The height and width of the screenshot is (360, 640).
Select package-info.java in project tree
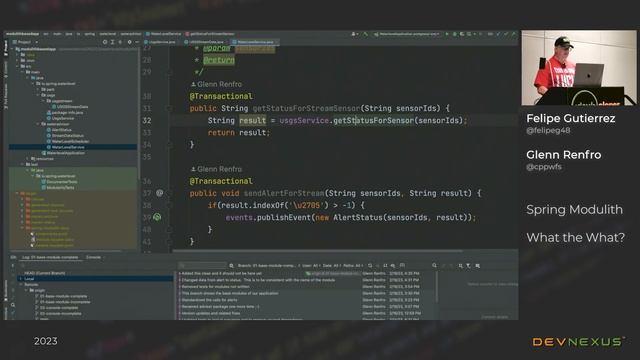click(x=64, y=112)
